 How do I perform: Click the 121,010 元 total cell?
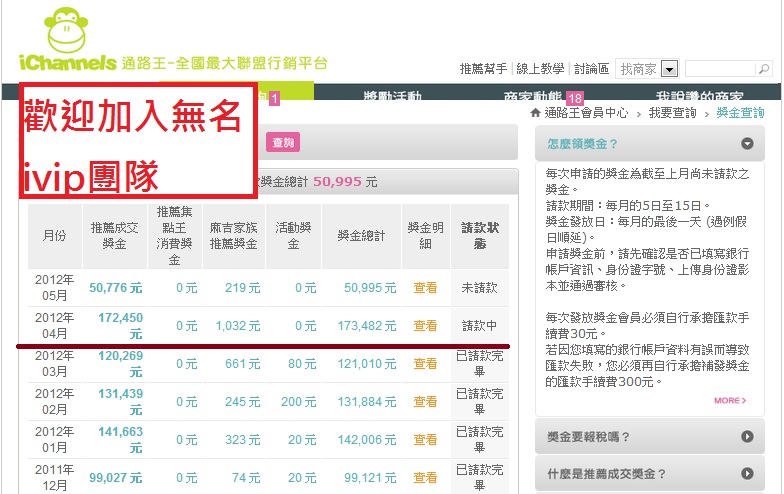[x=367, y=364]
